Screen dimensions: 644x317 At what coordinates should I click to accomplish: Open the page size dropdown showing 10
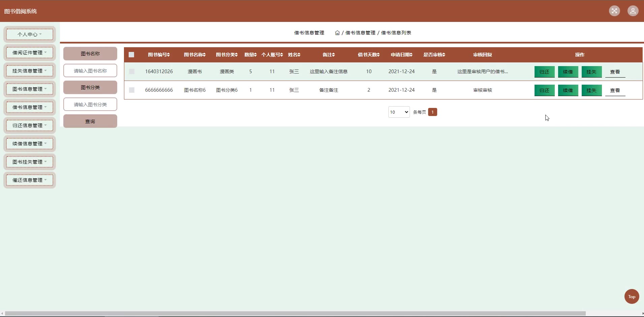click(x=399, y=112)
